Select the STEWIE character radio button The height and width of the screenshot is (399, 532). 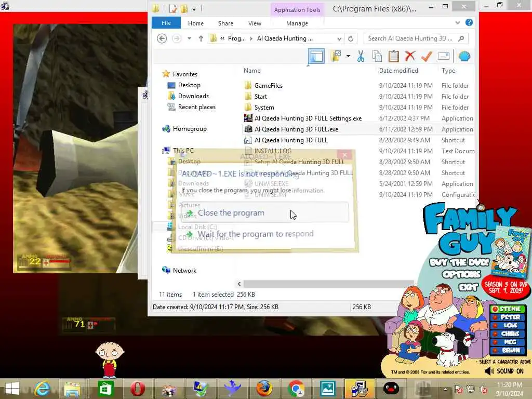click(495, 309)
